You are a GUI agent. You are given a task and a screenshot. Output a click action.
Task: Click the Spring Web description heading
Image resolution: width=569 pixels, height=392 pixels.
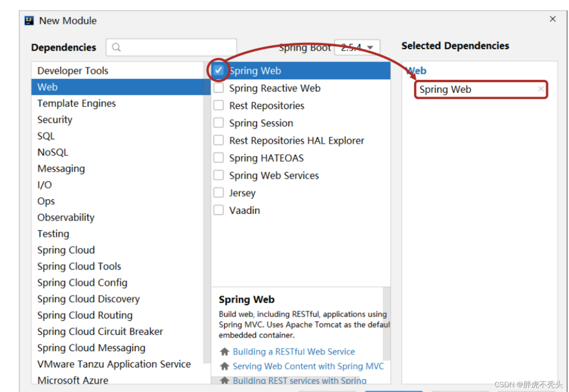click(x=246, y=300)
